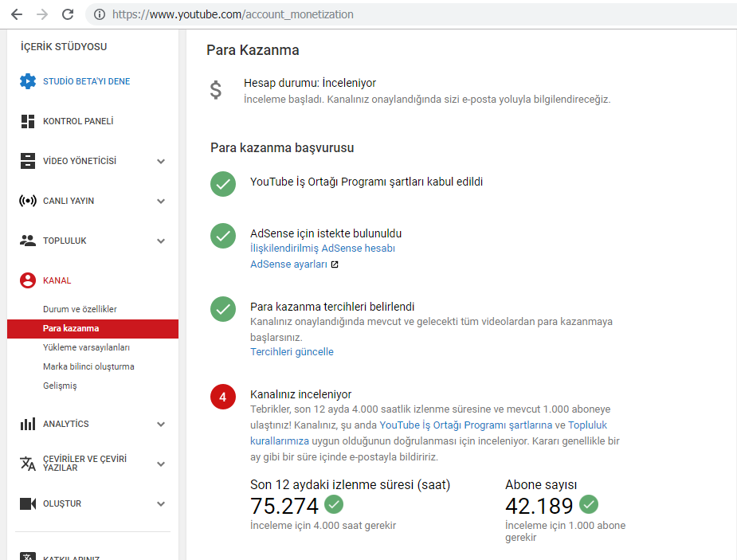Expand the Canlı Yayın chevron
Viewport: 737px width, 560px height.
tap(161, 201)
